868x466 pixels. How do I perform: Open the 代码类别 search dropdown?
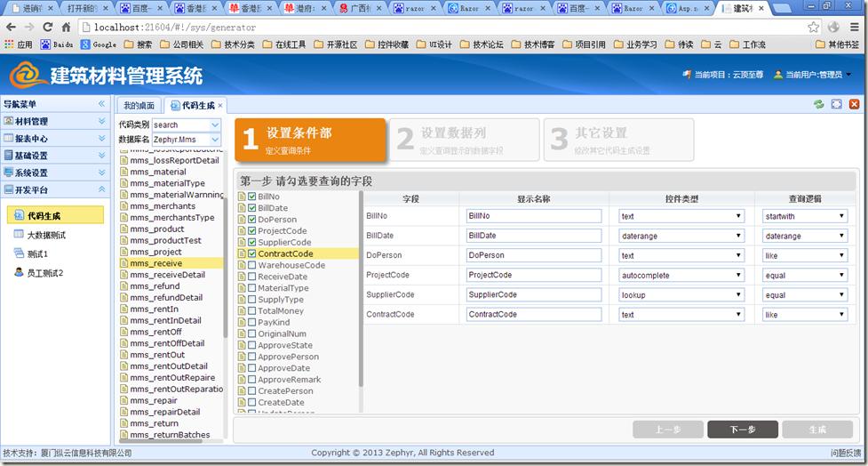tap(187, 125)
